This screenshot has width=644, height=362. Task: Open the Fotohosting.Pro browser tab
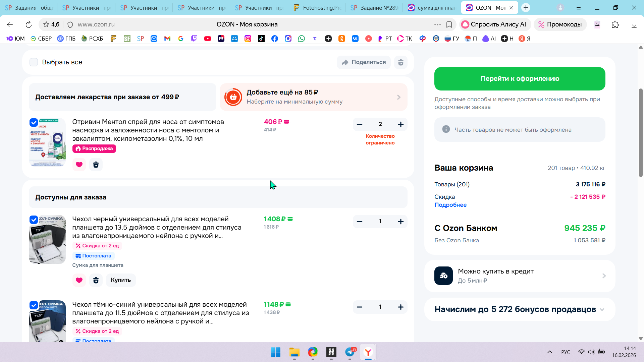(x=317, y=8)
